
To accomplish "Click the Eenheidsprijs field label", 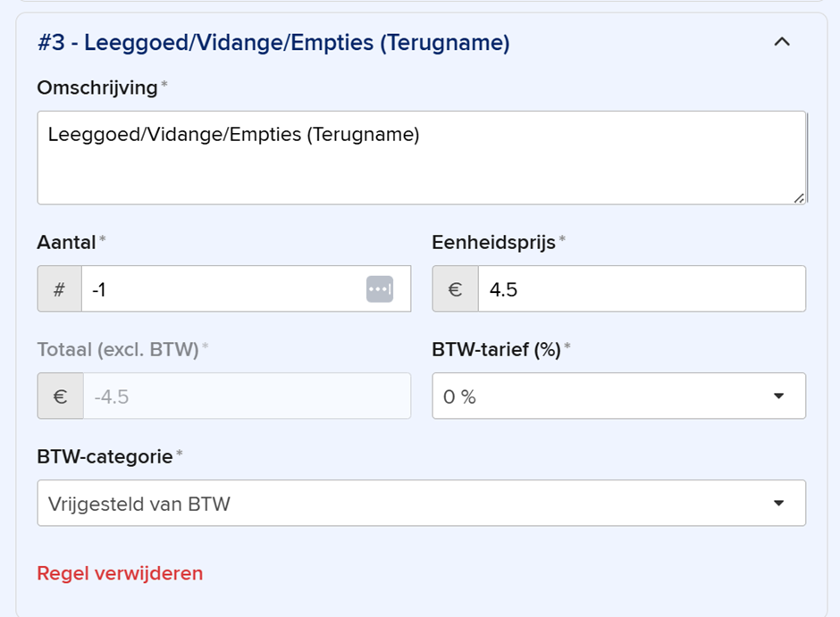I will point(493,242).
